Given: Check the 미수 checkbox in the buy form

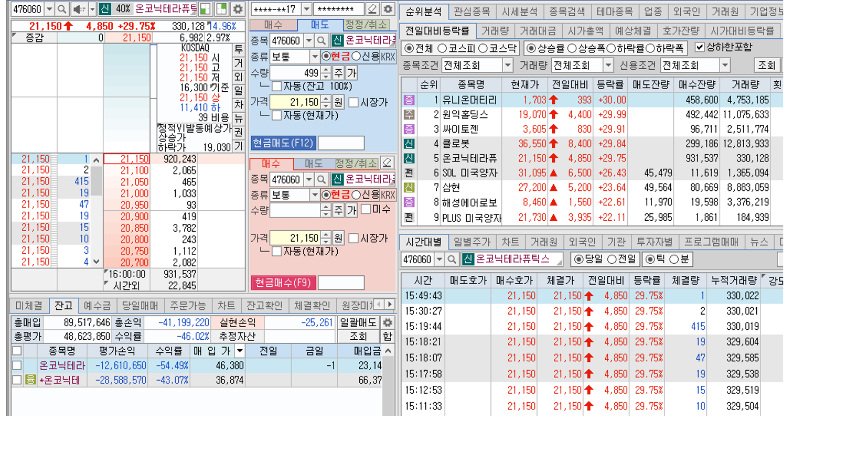Looking at the screenshot, I should click(x=366, y=209).
